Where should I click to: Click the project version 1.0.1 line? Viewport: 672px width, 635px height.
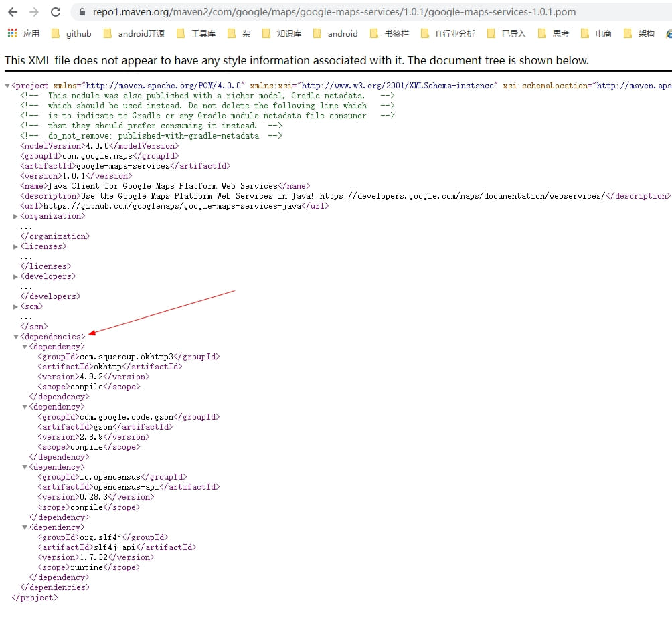click(x=76, y=176)
